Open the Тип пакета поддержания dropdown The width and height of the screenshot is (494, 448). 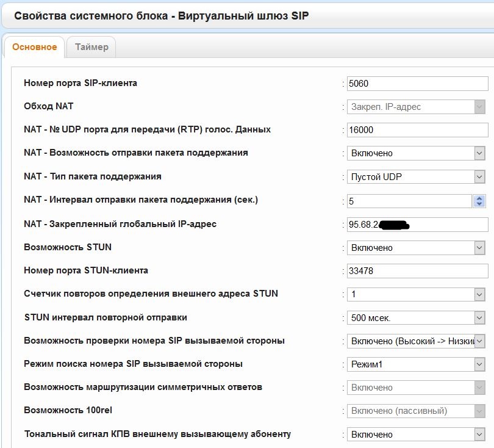(416, 177)
